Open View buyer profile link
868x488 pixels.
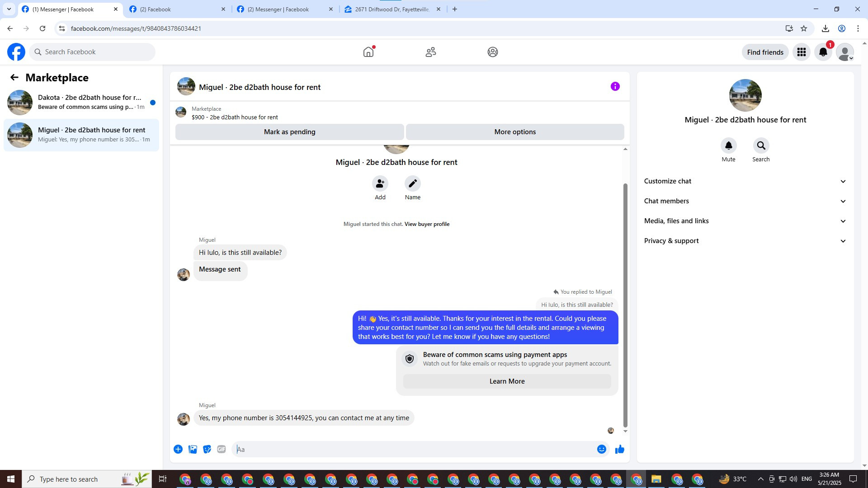click(427, 224)
